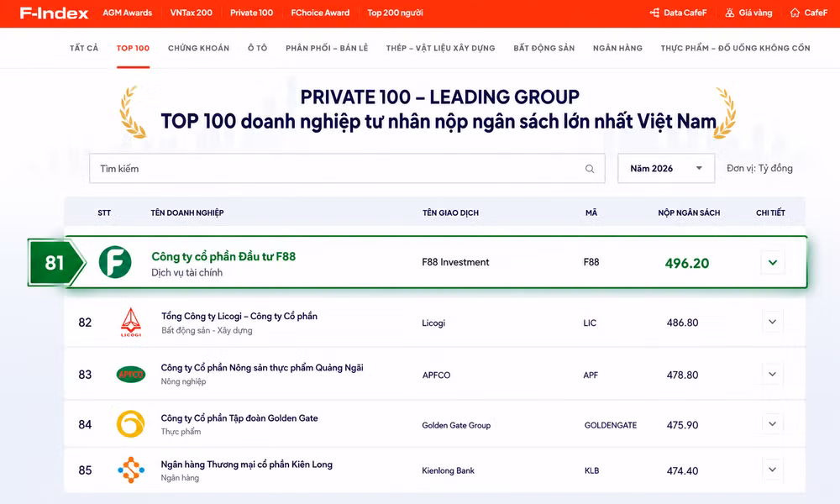Select the PHÂN PHỐI – BÁN LẺ tab
This screenshot has width=840, height=504.
coord(327,48)
